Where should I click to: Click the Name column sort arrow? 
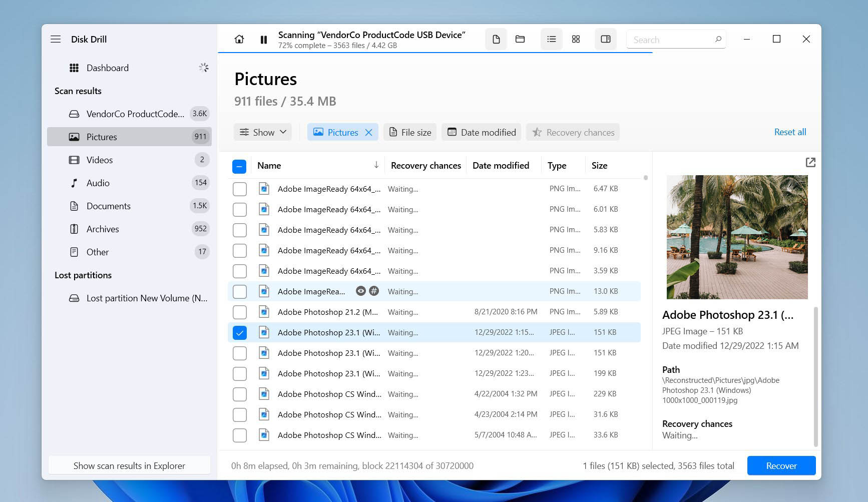pyautogui.click(x=376, y=165)
